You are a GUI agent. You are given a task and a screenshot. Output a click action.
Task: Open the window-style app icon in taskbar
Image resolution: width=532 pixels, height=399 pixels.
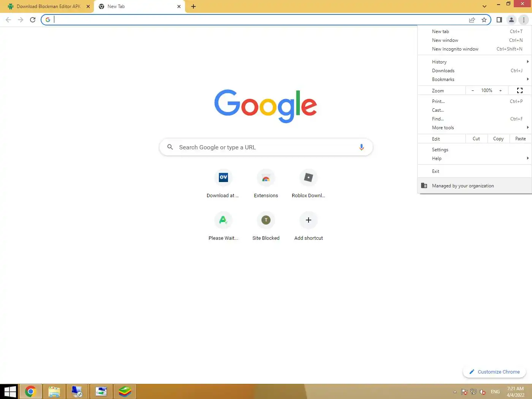pyautogui.click(x=101, y=391)
